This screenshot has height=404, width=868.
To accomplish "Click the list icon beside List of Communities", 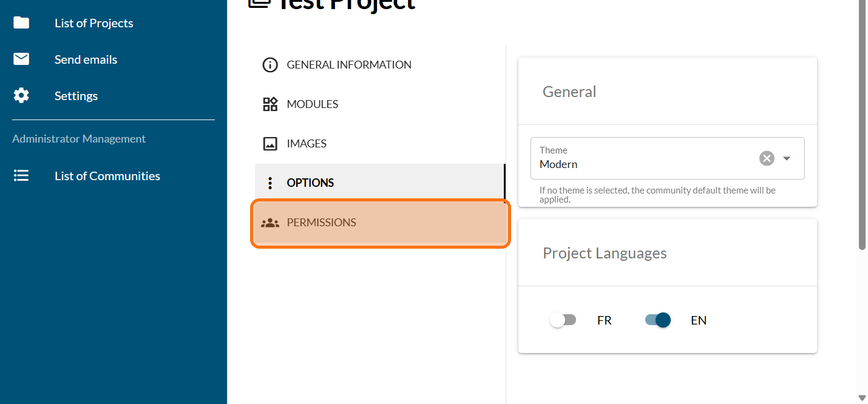I will point(21,176).
